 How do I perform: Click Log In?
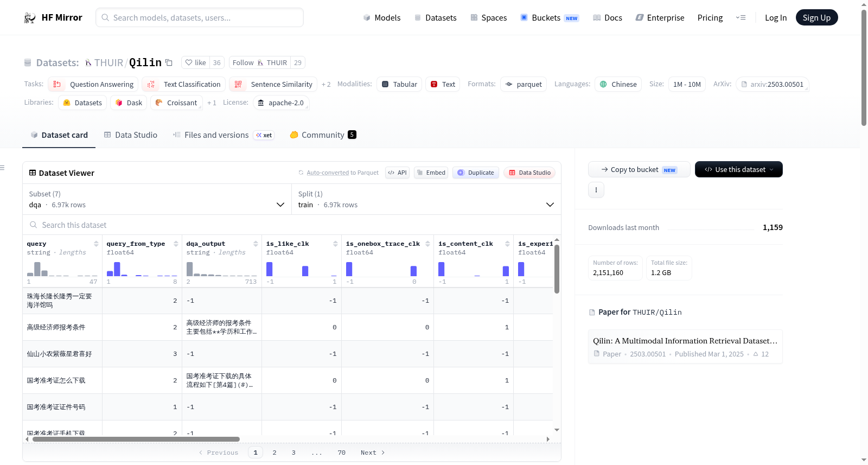(776, 18)
